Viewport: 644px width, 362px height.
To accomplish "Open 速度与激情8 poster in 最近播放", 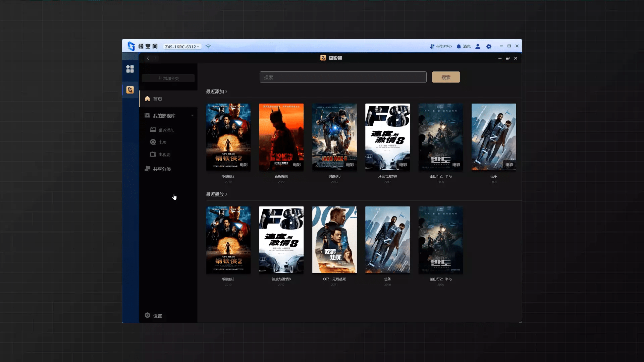I will [x=281, y=240].
